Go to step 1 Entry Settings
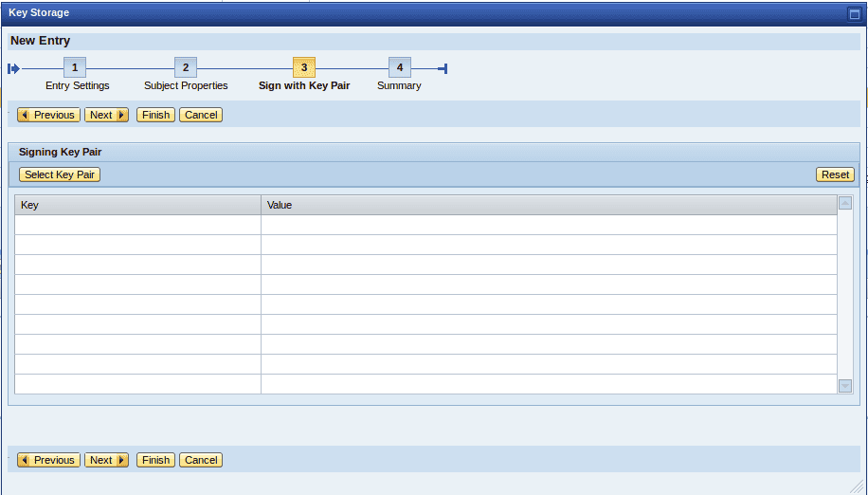The height and width of the screenshot is (495, 868). point(75,68)
